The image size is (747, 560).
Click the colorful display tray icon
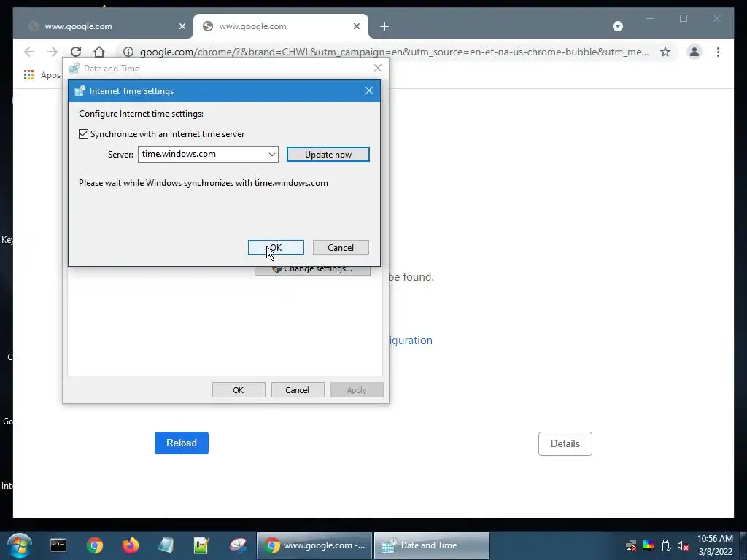649,545
